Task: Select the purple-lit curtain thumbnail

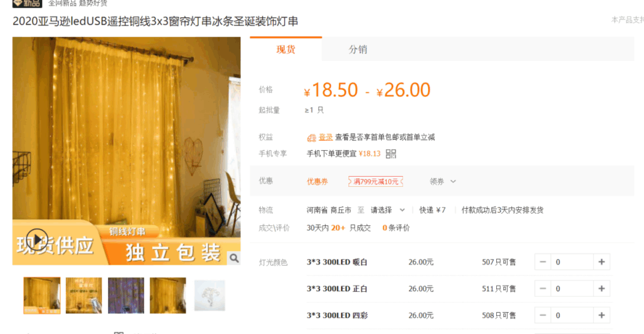Action: pos(126,296)
